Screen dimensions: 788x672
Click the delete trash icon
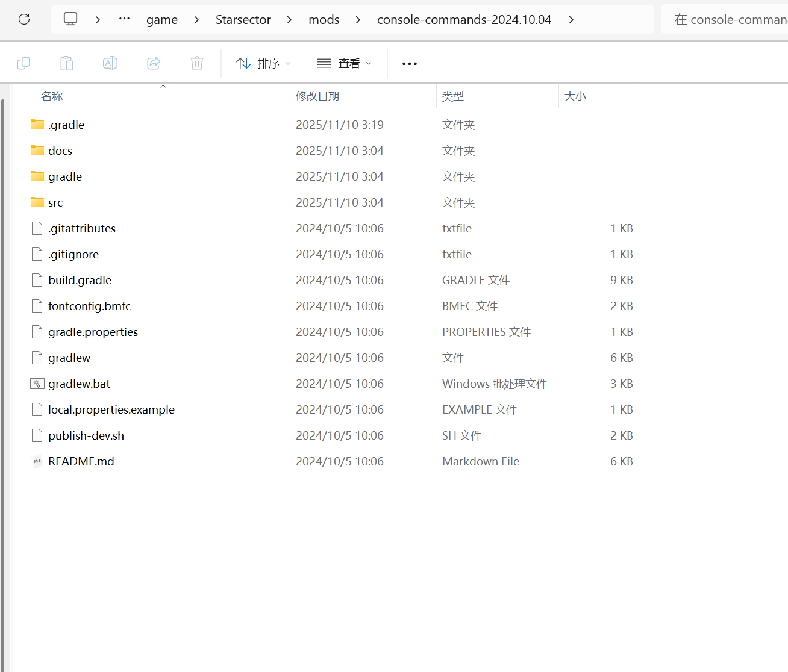(x=197, y=63)
